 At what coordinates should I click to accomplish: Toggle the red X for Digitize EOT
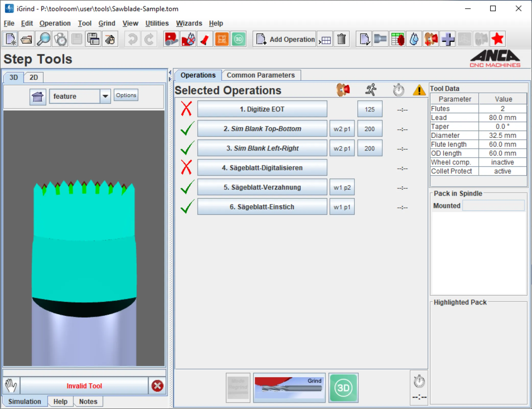(x=186, y=109)
